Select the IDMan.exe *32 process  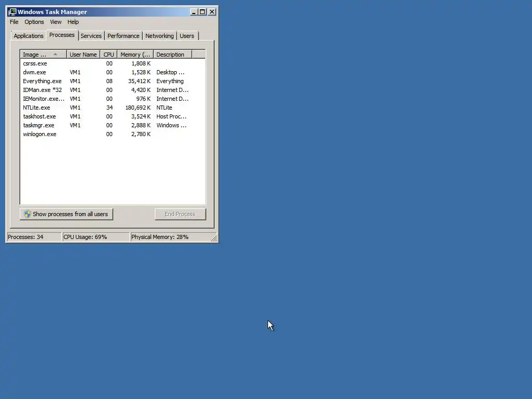113,90
